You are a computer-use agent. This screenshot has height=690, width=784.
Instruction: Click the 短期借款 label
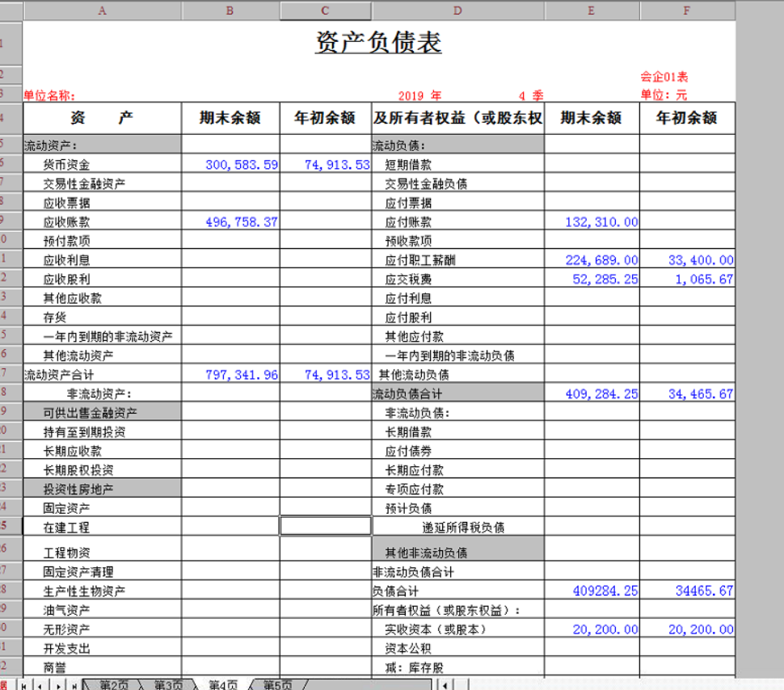pos(408,165)
